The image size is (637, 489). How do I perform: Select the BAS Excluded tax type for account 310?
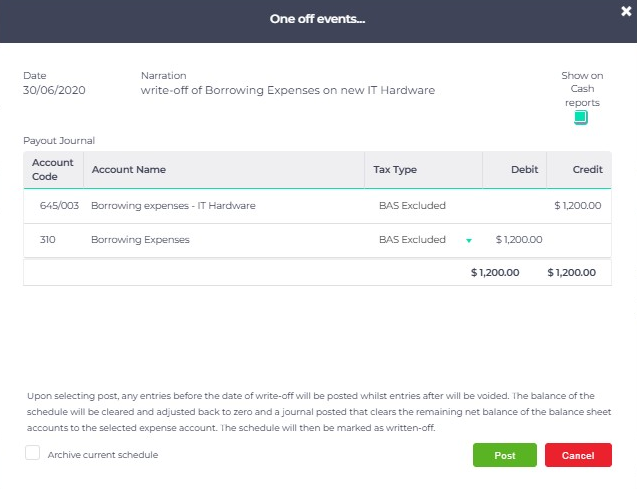click(x=412, y=240)
